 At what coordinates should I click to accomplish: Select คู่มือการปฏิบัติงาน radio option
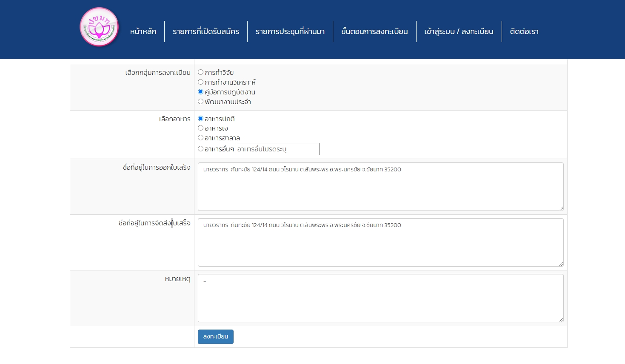pyautogui.click(x=200, y=92)
